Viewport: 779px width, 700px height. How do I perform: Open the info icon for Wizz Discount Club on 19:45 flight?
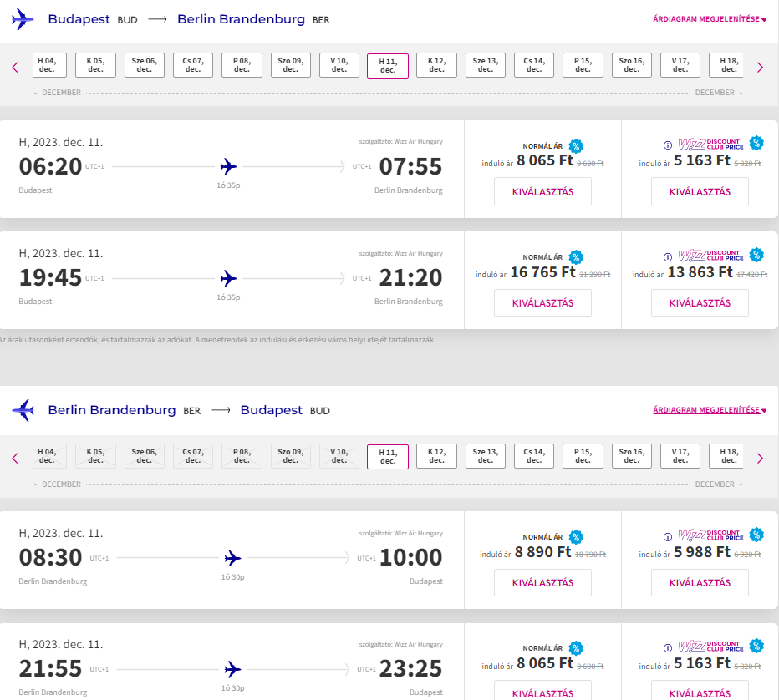(668, 256)
